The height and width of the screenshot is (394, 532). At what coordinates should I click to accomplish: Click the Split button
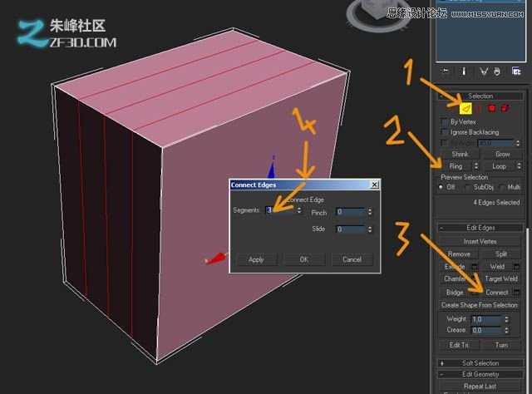coord(501,254)
